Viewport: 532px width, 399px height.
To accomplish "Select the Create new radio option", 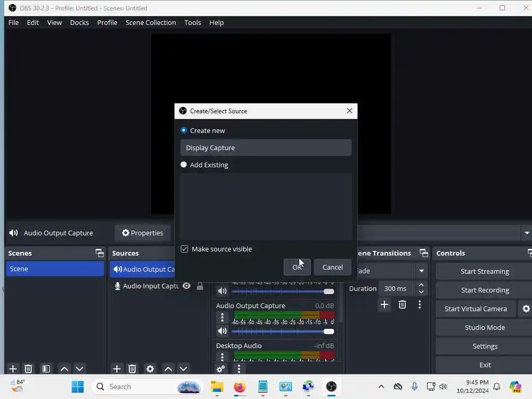I will [x=183, y=130].
